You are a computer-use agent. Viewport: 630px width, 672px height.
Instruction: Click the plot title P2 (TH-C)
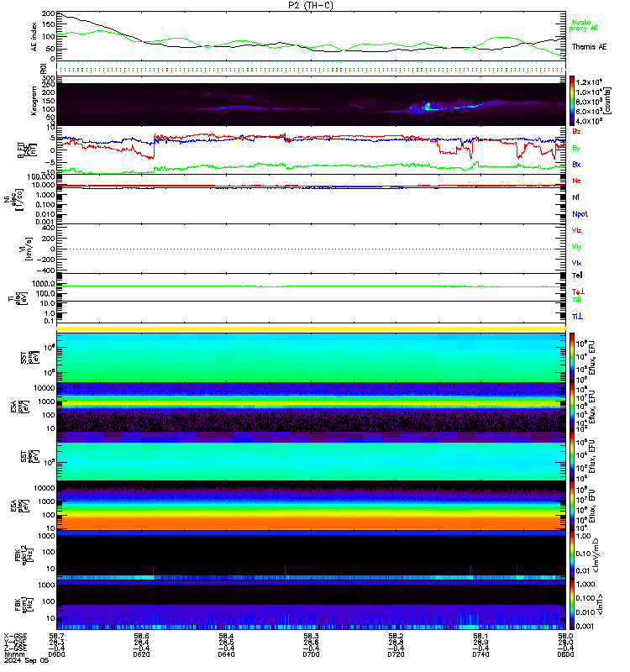pyautogui.click(x=311, y=5)
